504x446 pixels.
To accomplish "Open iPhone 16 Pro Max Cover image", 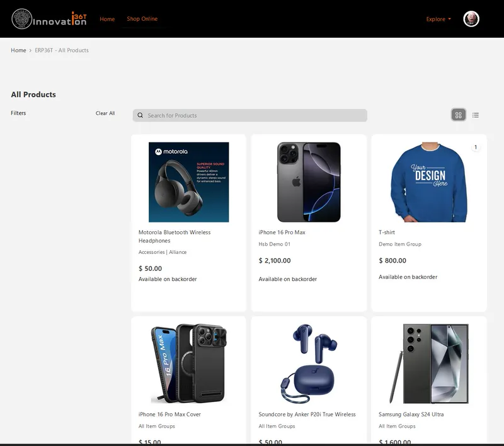I will pos(188,363).
